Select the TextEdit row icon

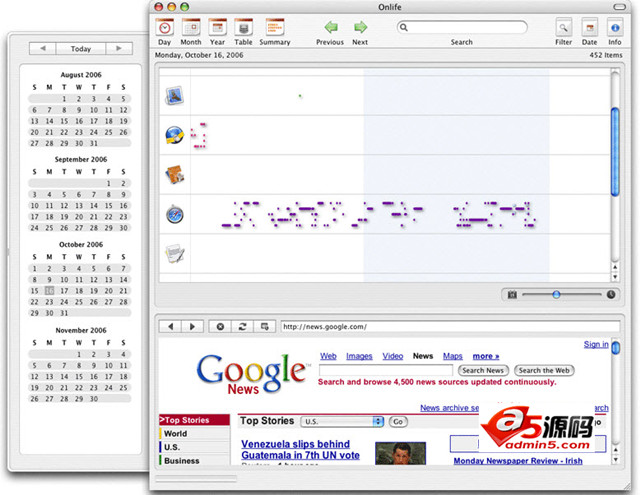[x=175, y=254]
